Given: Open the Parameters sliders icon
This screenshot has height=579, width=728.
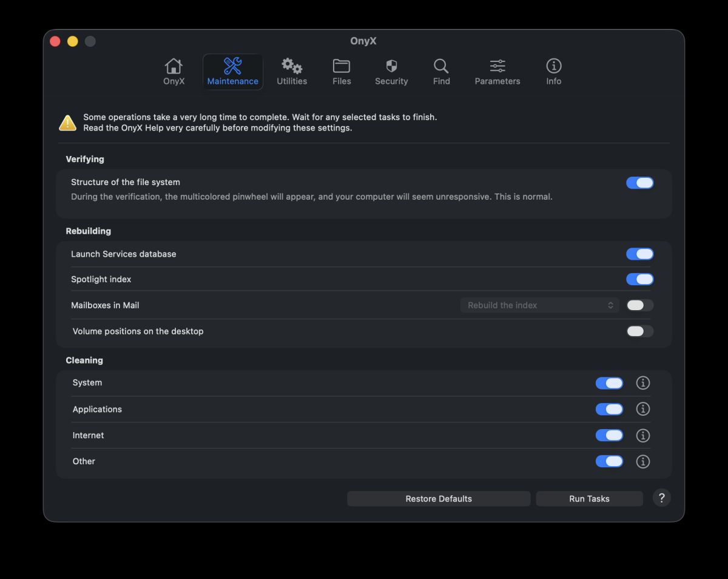Looking at the screenshot, I should click(497, 66).
